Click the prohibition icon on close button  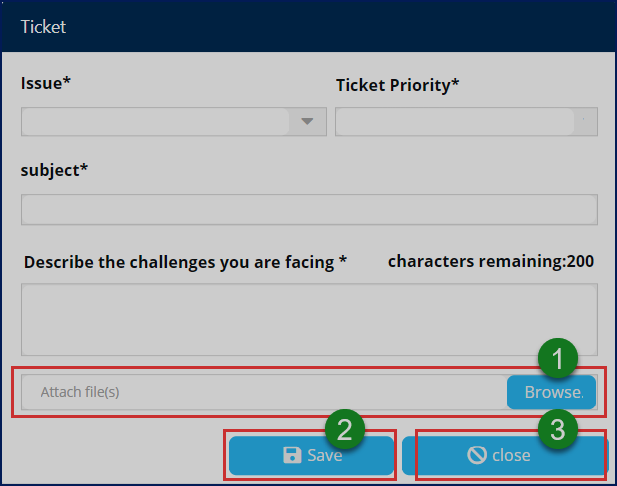[477, 456]
